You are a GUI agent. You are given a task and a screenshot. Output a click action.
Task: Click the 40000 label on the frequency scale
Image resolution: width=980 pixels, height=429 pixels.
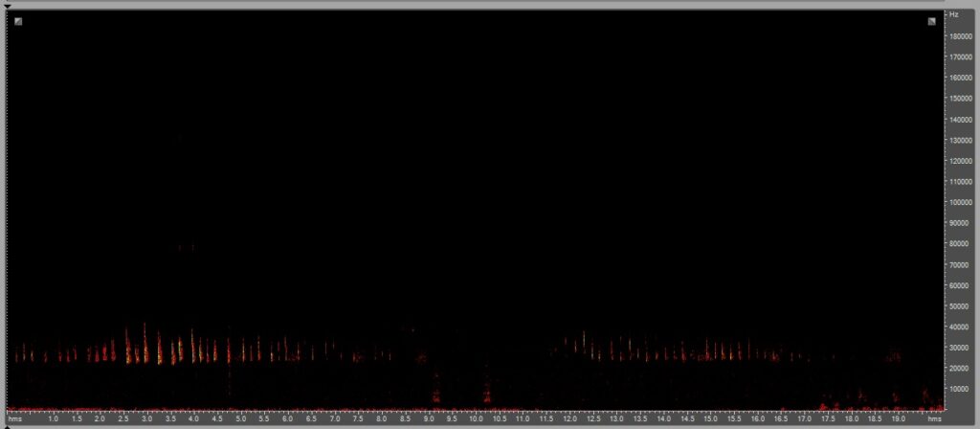pos(961,327)
